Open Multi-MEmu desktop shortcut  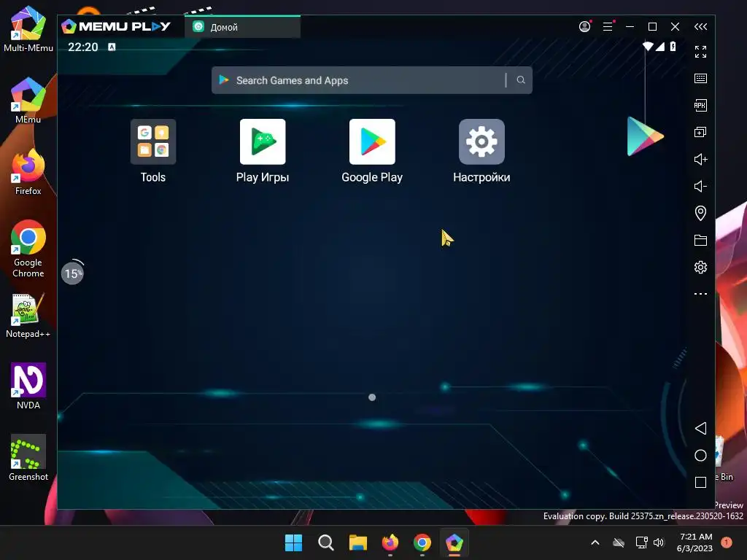pos(28,29)
